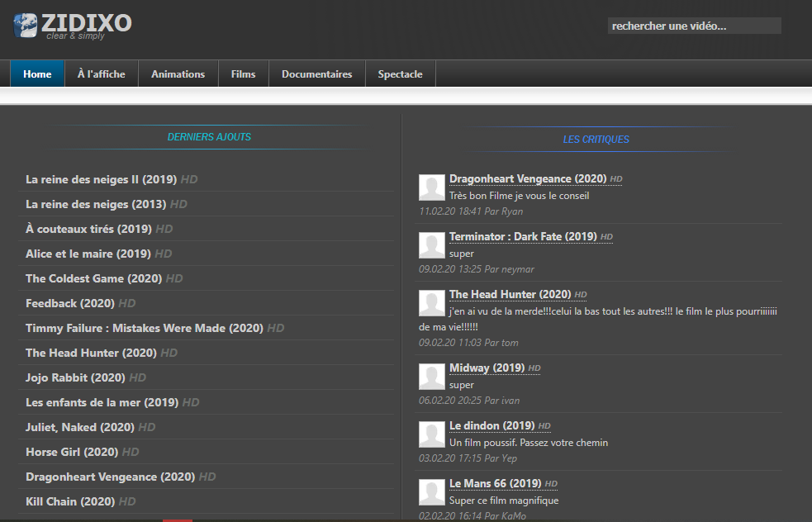Screen dimensions: 812x522
Task: Click the comment starting 'j'en ai vu de la merde'
Action: 598,319
